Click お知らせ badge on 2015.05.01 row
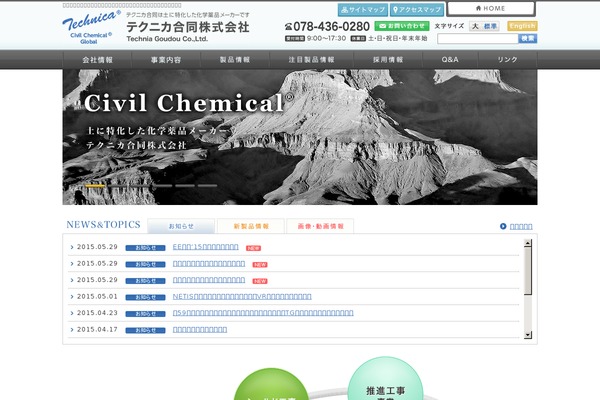Image resolution: width=600 pixels, height=400 pixels. pos(145,297)
